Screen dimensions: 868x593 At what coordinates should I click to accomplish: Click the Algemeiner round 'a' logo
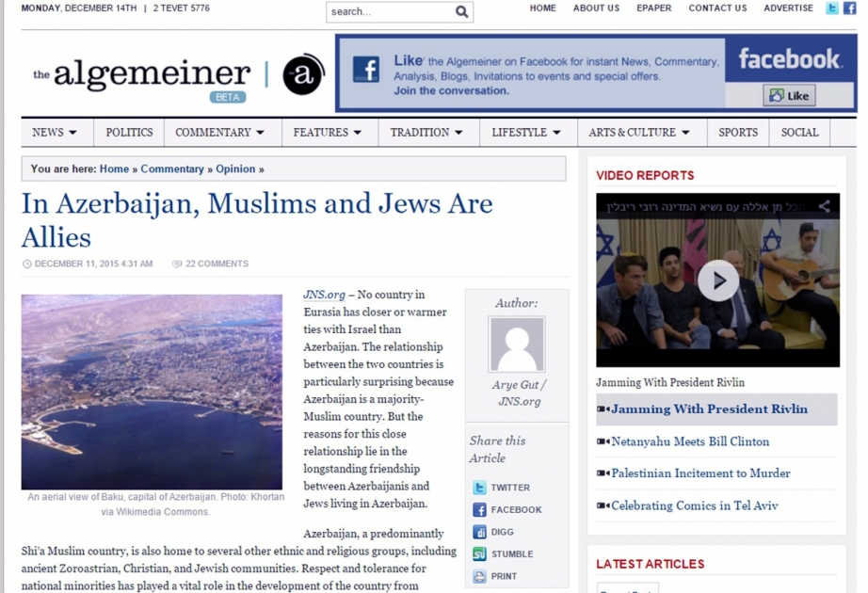[303, 74]
